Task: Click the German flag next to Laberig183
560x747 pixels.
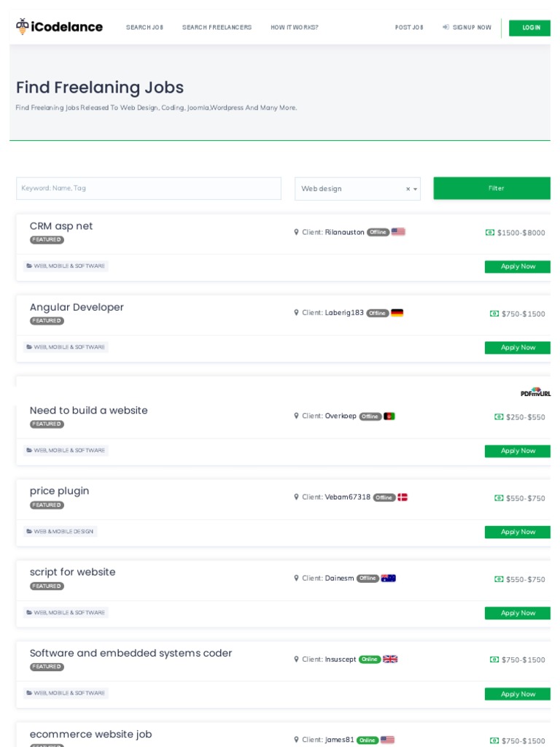Action: coord(397,313)
